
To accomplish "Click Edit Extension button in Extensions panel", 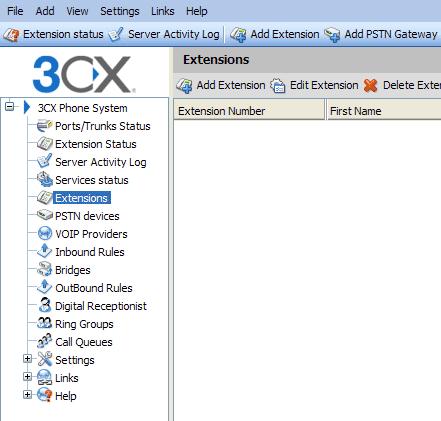I will (314, 85).
